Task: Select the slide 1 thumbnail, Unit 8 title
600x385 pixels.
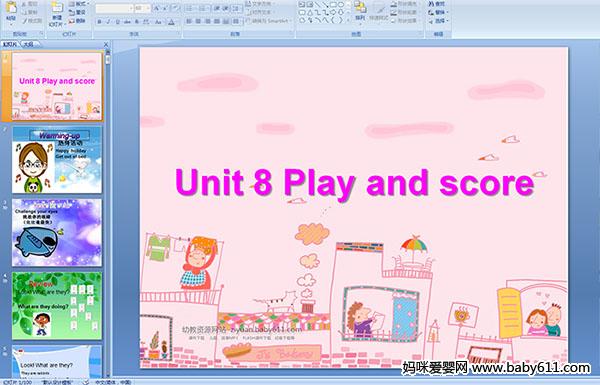Action: (x=57, y=86)
